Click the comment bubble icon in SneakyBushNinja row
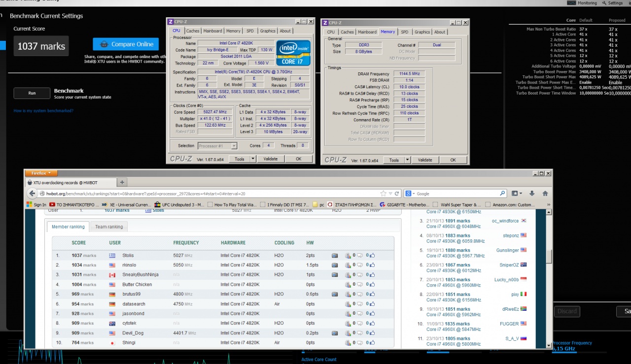Screen dimensions: 631x364 pos(360,275)
